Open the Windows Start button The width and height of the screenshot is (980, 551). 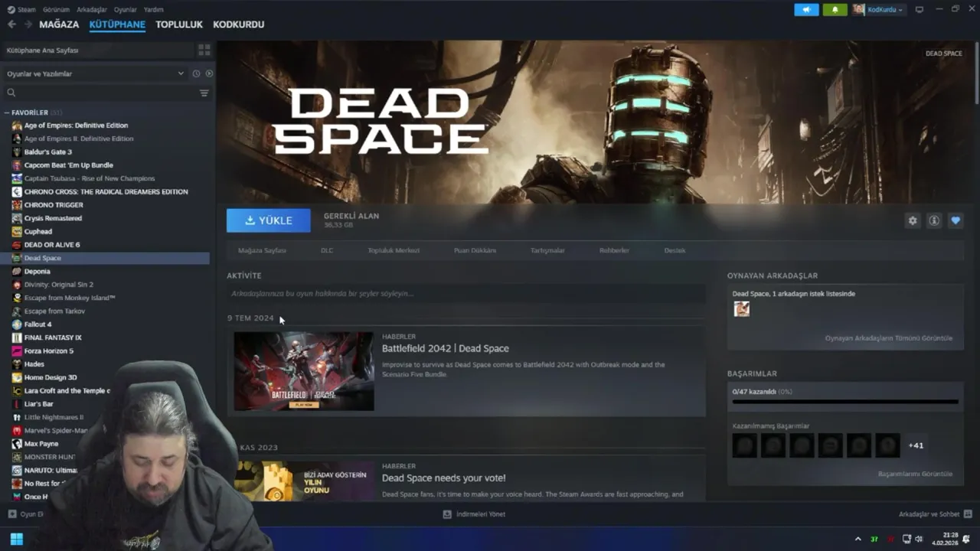point(16,539)
